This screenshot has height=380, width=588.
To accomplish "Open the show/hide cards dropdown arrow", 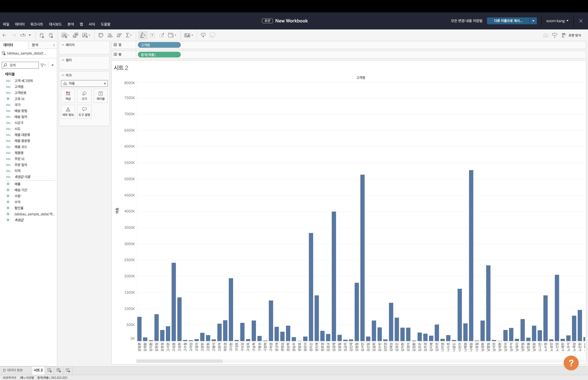I will [x=192, y=35].
